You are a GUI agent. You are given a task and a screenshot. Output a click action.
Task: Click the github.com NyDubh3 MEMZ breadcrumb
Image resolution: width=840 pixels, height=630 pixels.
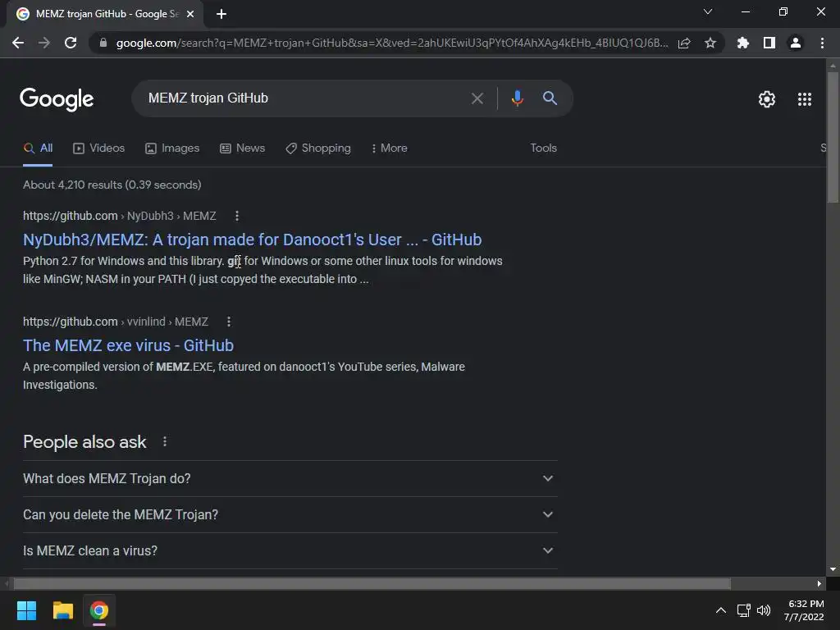(120, 216)
